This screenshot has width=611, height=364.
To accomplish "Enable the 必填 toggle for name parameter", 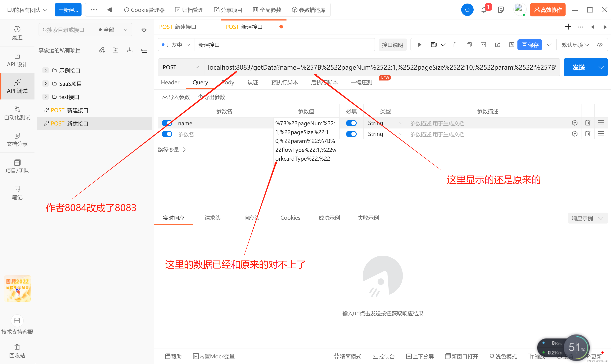I will [x=351, y=123].
